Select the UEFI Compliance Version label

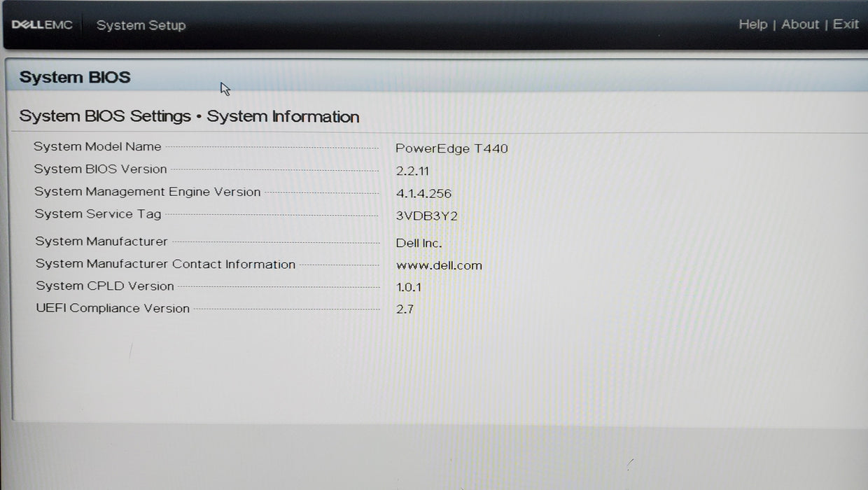point(113,309)
